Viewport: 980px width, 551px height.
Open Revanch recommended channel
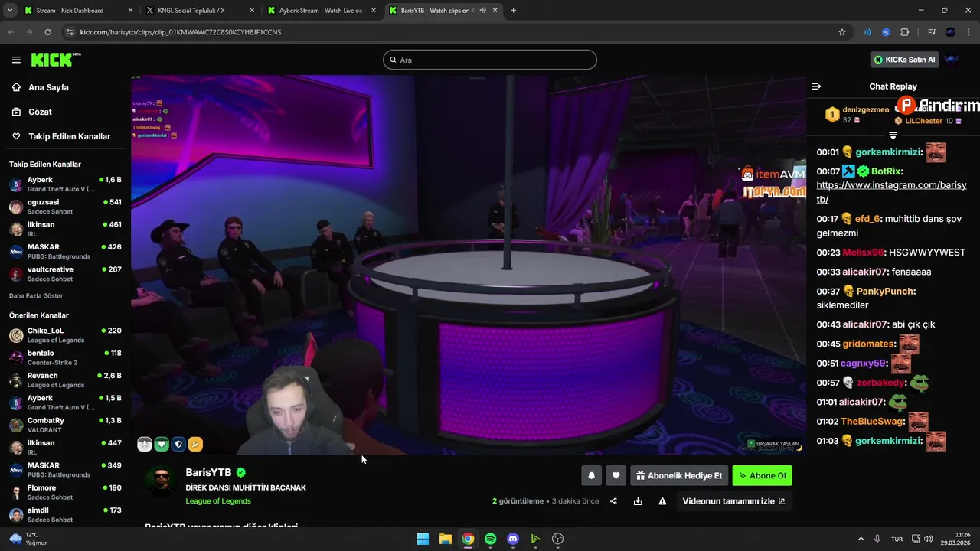point(65,380)
